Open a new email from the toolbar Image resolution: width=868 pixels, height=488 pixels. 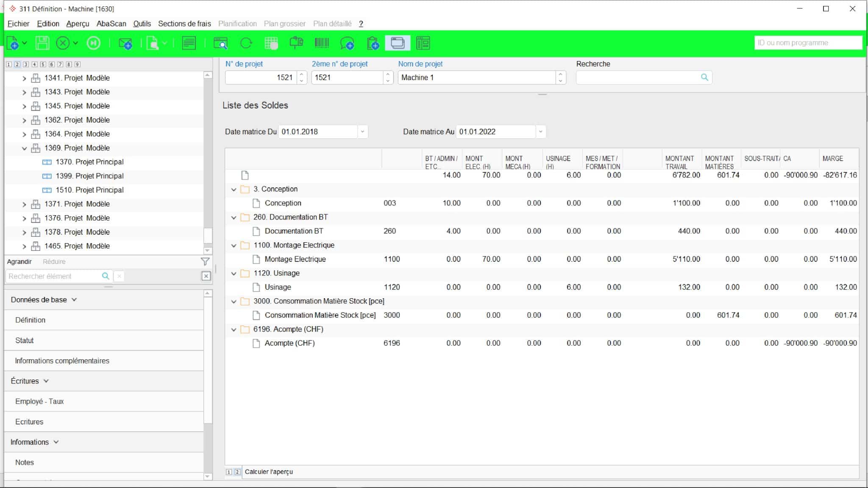click(125, 42)
